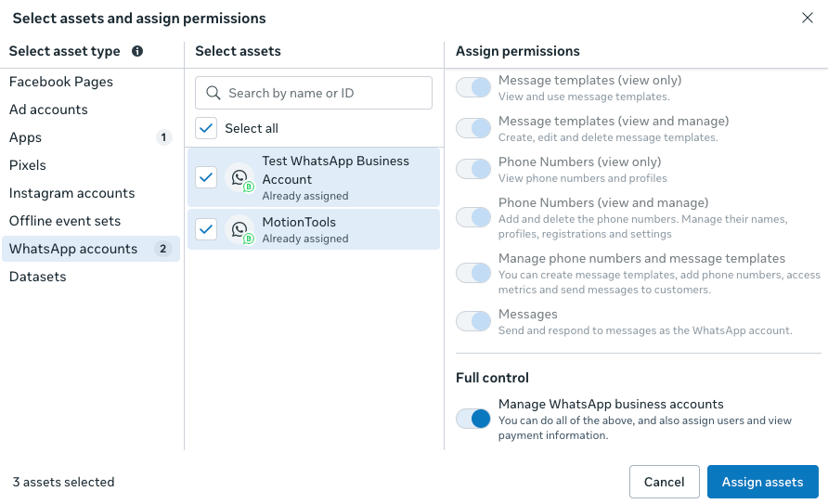Click the MotionTools WhatsApp avatar icon
This screenshot has width=828, height=504.
click(x=239, y=229)
